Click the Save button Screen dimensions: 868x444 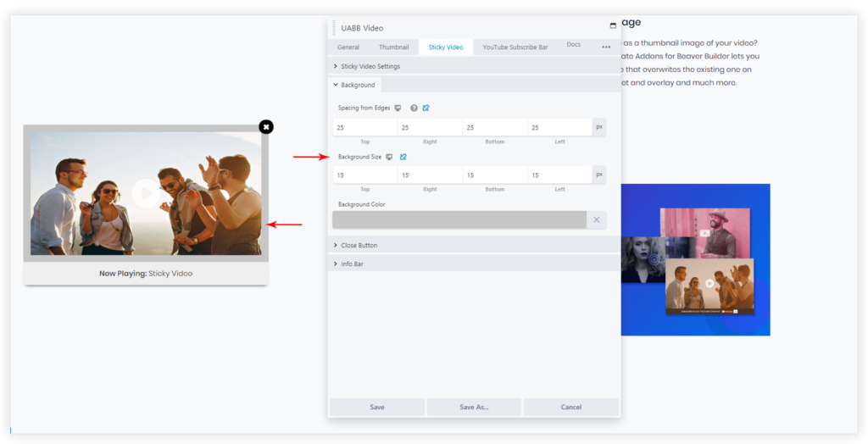click(377, 407)
